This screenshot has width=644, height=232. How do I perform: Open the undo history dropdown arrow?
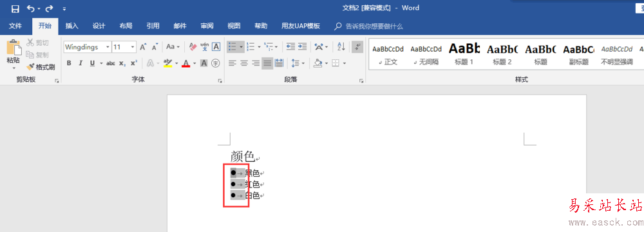point(39,8)
